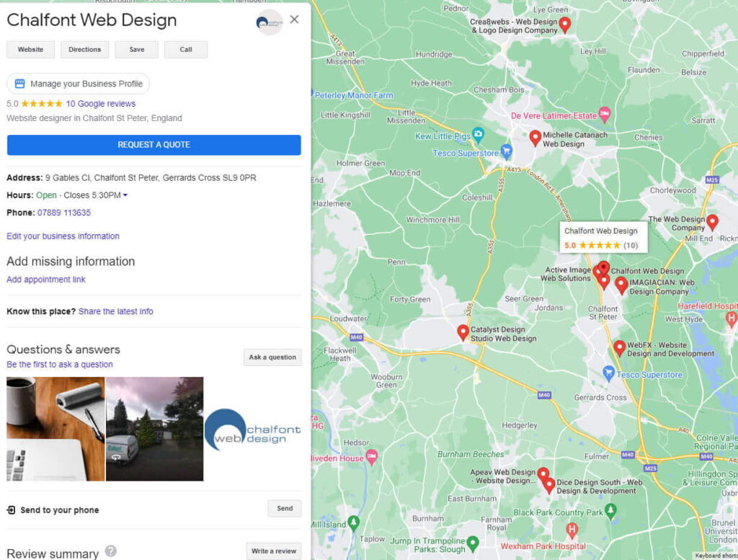Select the Apeav Web Design map pin

[543, 474]
